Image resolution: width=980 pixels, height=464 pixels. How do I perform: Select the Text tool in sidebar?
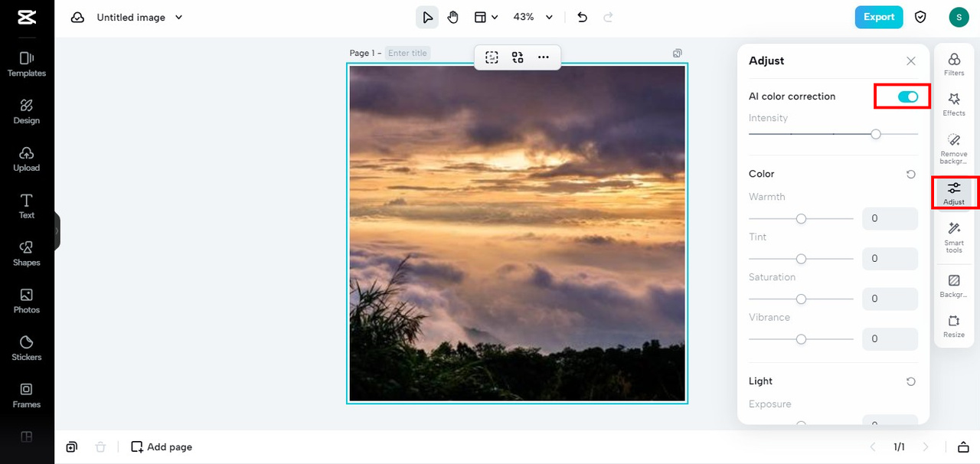[x=27, y=207]
